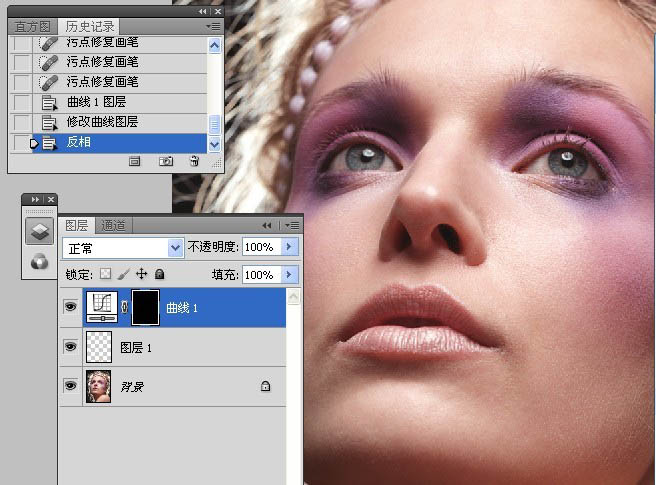
Task: Toggle lock transparent pixels
Action: pyautogui.click(x=105, y=274)
